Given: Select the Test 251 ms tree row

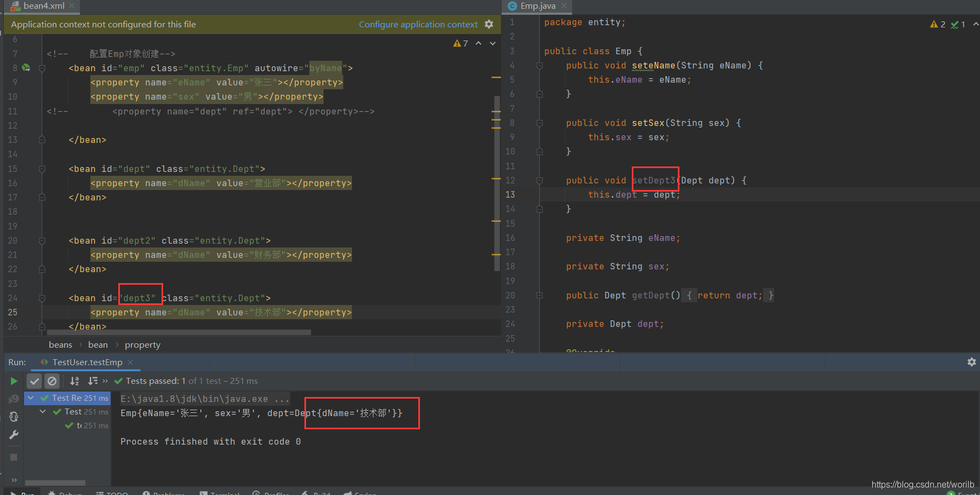Looking at the screenshot, I should pos(67,412).
